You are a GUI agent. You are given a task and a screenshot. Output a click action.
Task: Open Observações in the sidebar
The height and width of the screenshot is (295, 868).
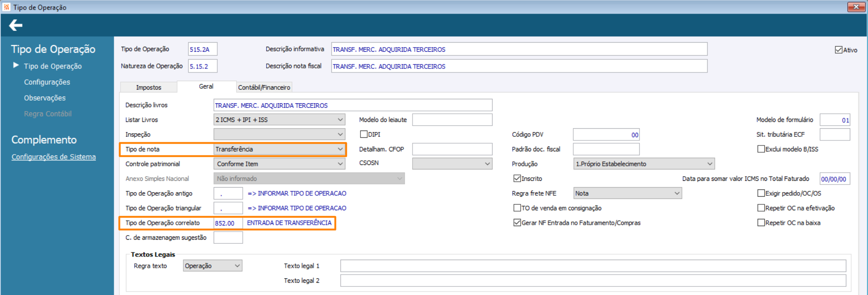pyautogui.click(x=45, y=98)
